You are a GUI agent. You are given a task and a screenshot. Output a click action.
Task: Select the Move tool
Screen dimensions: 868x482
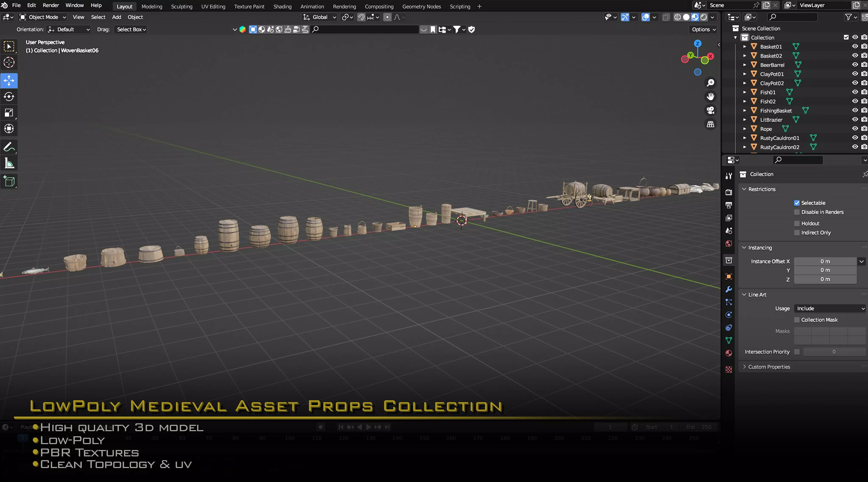point(9,80)
